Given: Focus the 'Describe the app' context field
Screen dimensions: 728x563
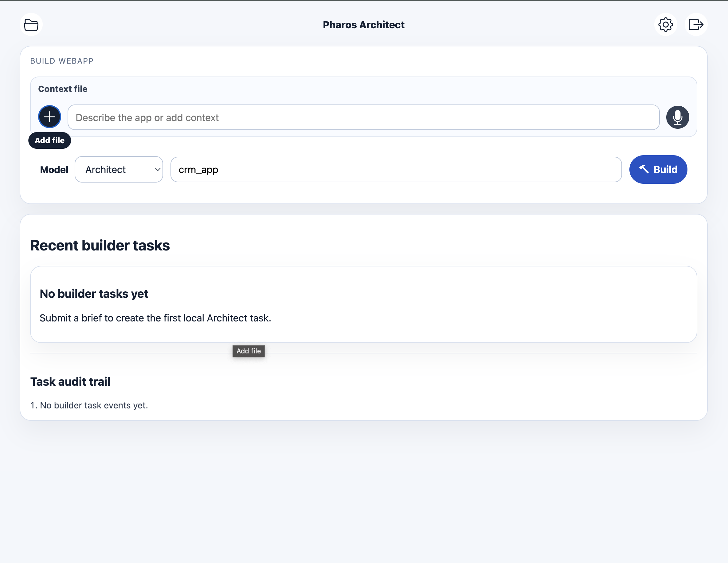Looking at the screenshot, I should (363, 117).
